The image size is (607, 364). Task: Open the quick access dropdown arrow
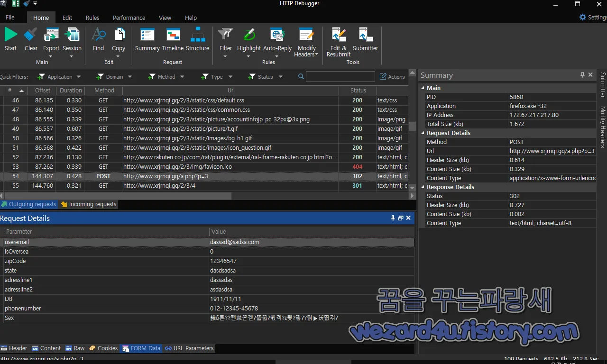click(35, 4)
